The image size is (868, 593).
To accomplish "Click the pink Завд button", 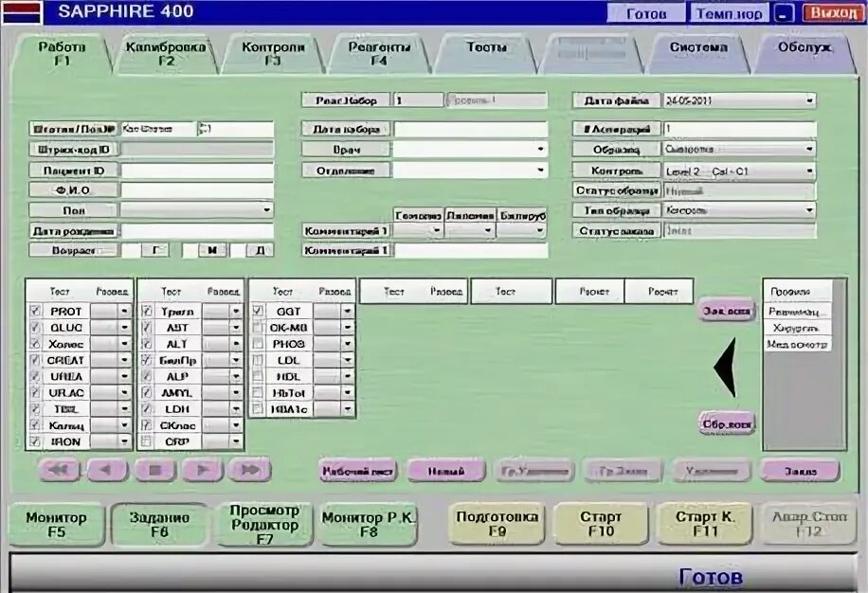I will click(x=801, y=472).
